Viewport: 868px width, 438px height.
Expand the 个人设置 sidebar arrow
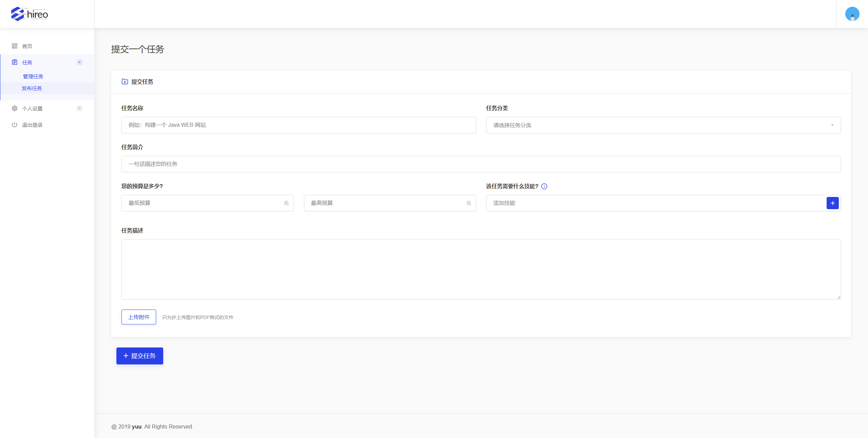coord(79,108)
